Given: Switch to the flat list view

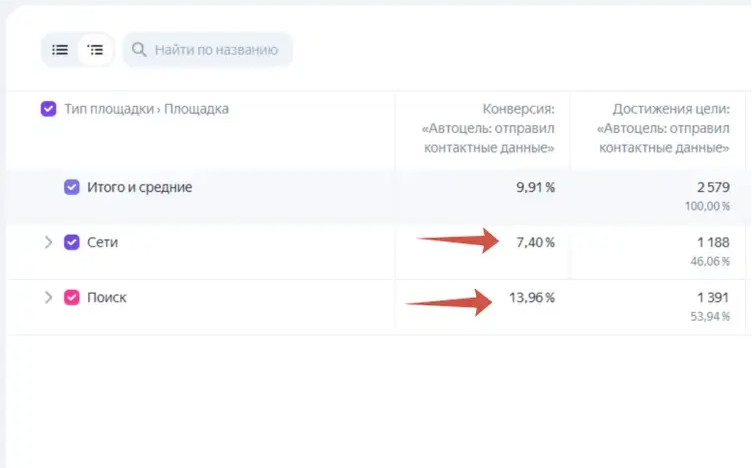Looking at the screenshot, I should (x=60, y=49).
